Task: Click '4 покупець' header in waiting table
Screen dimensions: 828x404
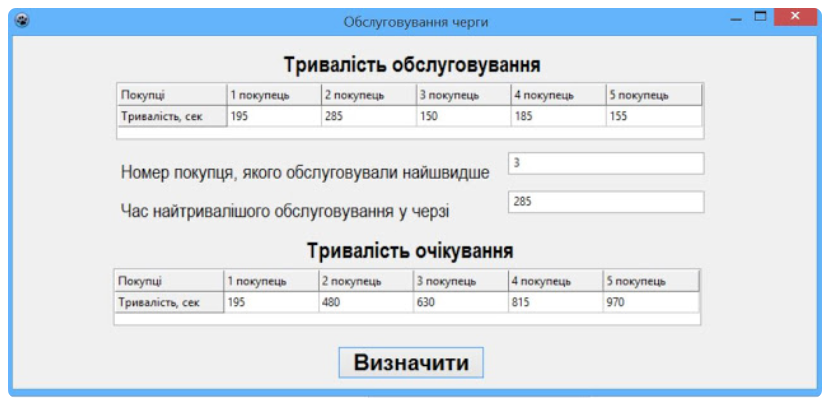Action: tap(556, 281)
